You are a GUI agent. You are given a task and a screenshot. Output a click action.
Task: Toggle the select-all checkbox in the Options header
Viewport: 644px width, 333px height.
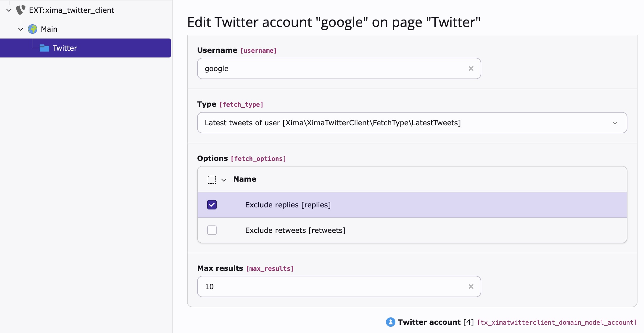point(212,180)
